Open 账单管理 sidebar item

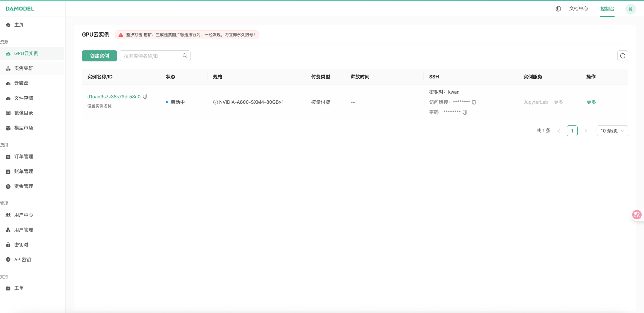[x=32, y=171]
